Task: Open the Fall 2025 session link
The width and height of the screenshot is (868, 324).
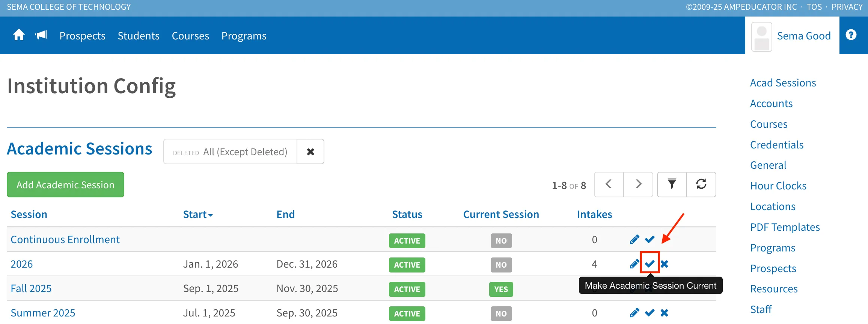Action: 31,288
